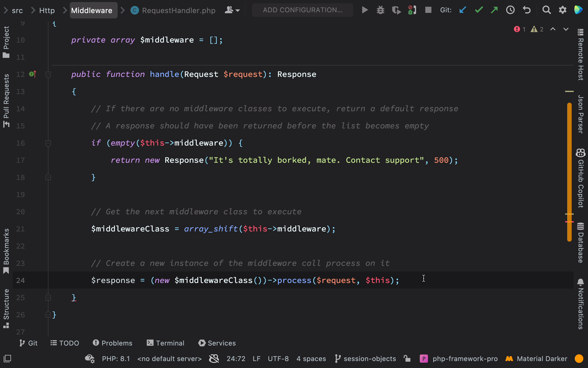Rollback changes with the undo arrow

527,10
